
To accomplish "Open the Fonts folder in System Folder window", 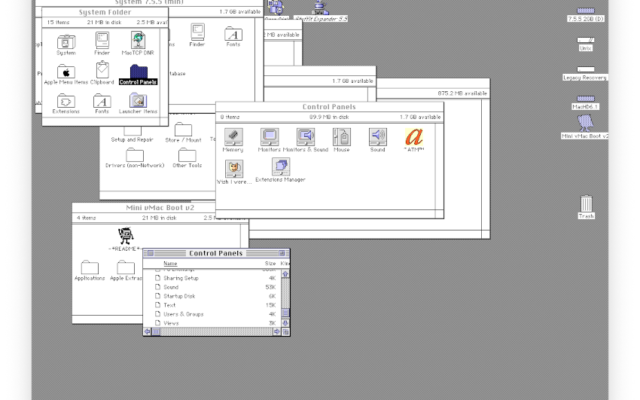I will click(x=102, y=101).
